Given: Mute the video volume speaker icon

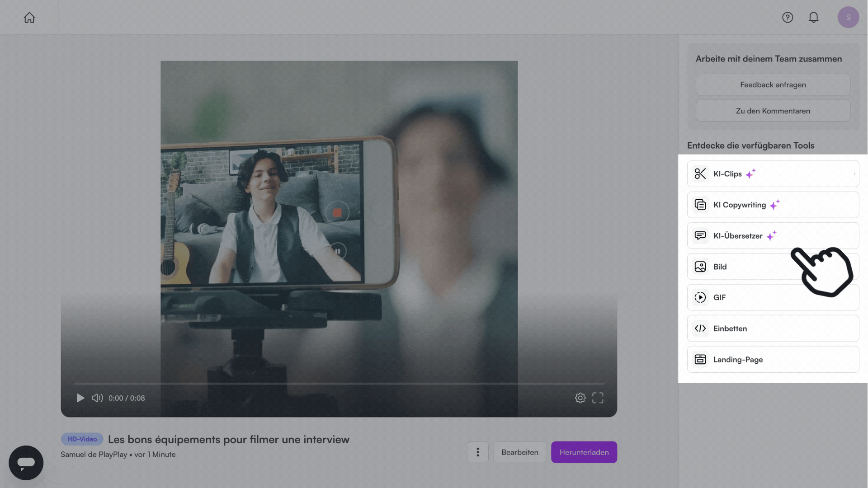Looking at the screenshot, I should click(x=97, y=398).
